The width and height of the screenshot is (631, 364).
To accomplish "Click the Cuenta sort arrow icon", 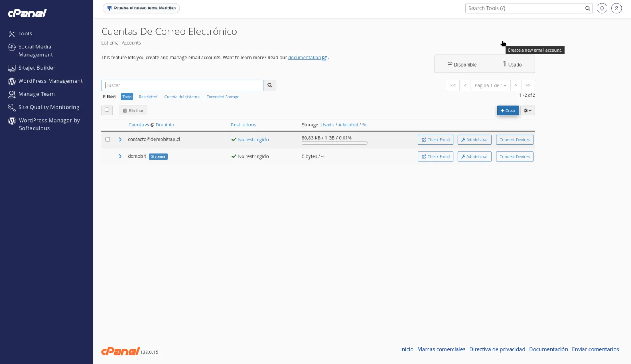I will [x=147, y=125].
